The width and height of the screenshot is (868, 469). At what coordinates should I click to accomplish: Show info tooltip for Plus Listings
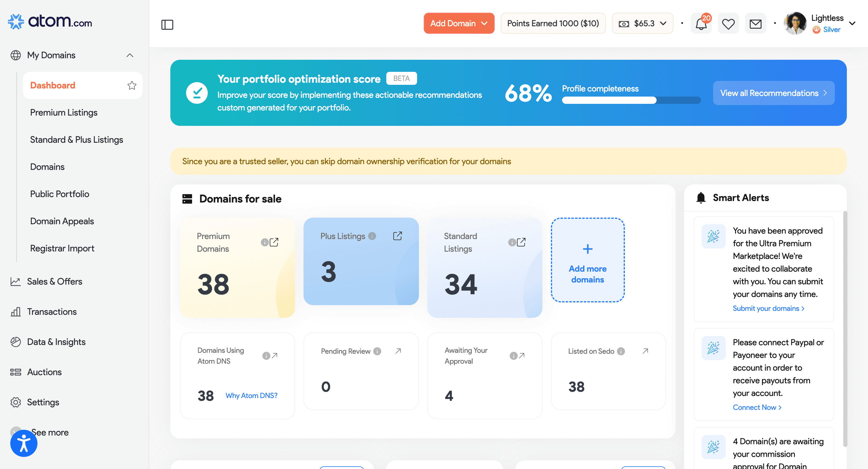point(372,236)
